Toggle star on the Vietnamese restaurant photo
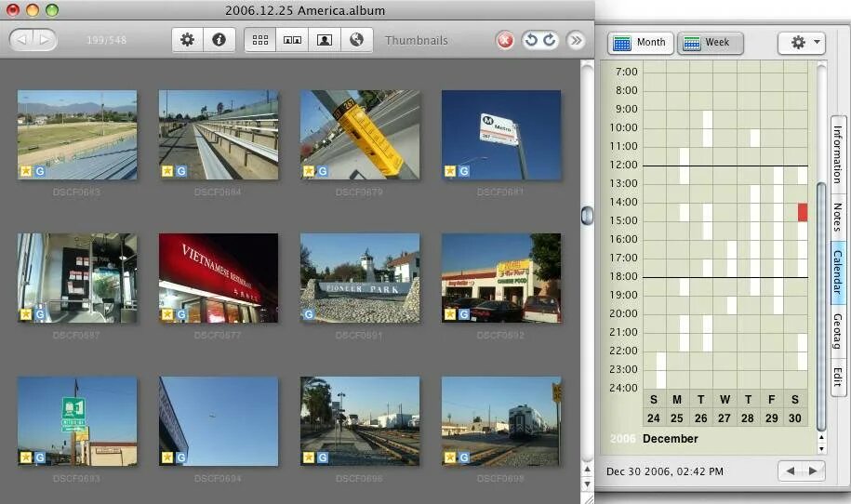 pos(167,314)
